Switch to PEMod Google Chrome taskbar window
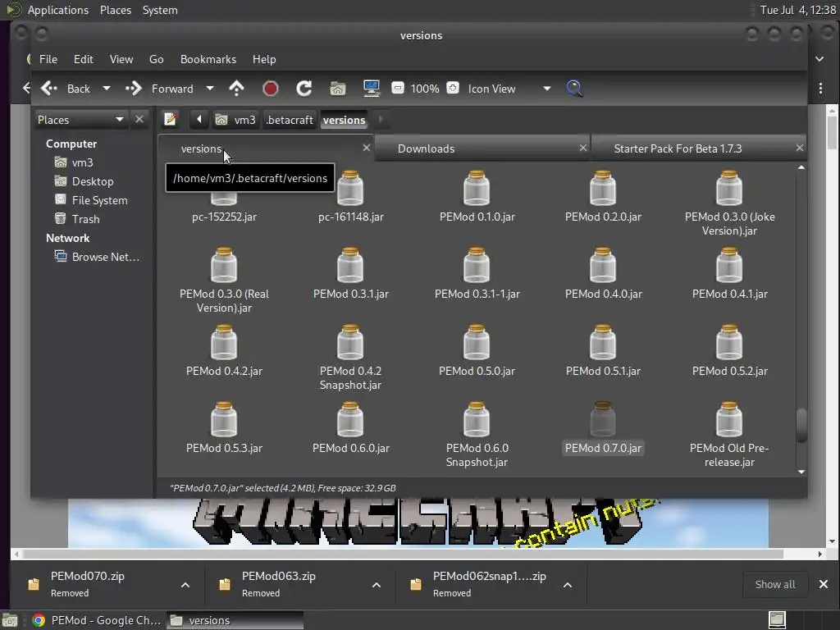 (x=97, y=620)
